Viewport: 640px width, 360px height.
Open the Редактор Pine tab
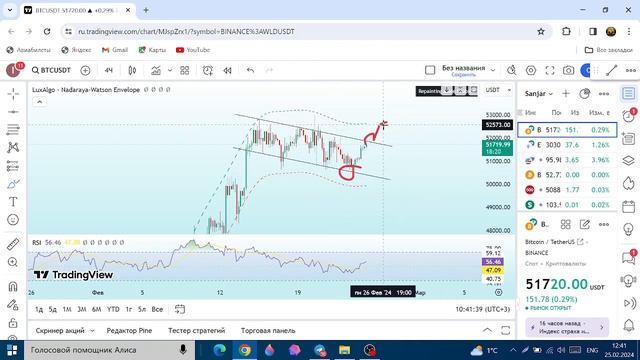tap(129, 330)
